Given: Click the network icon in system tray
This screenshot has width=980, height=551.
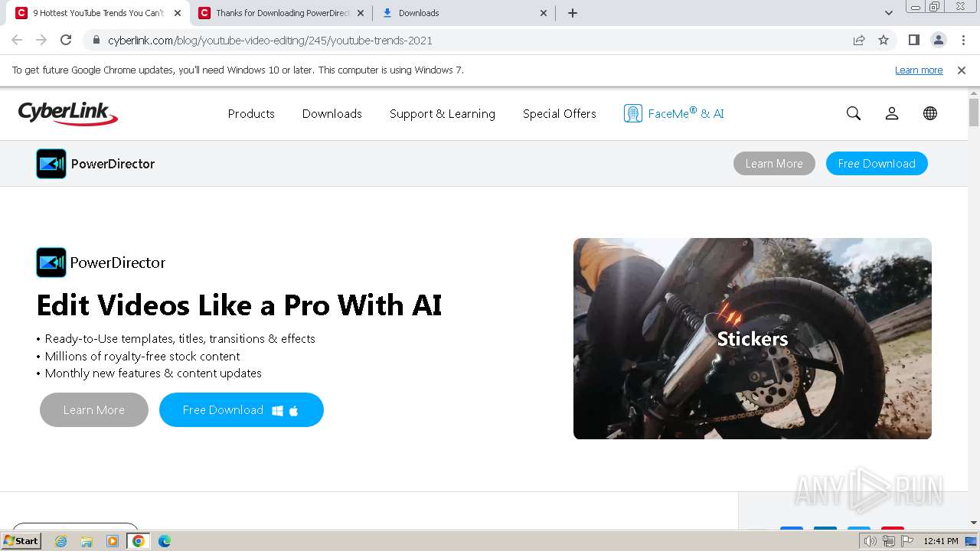Looking at the screenshot, I should (x=889, y=541).
